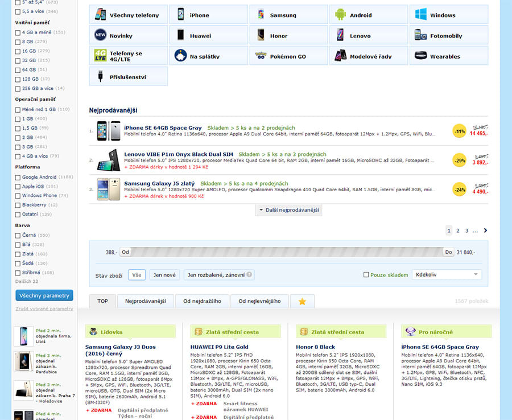Check the Zlatá color filter
Screen dimensions: 512x420
pos(18,254)
